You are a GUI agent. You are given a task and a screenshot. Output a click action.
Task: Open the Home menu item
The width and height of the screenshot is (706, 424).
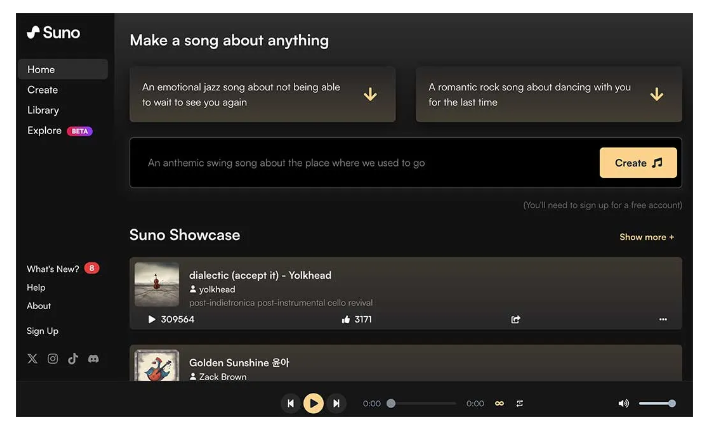pyautogui.click(x=63, y=69)
